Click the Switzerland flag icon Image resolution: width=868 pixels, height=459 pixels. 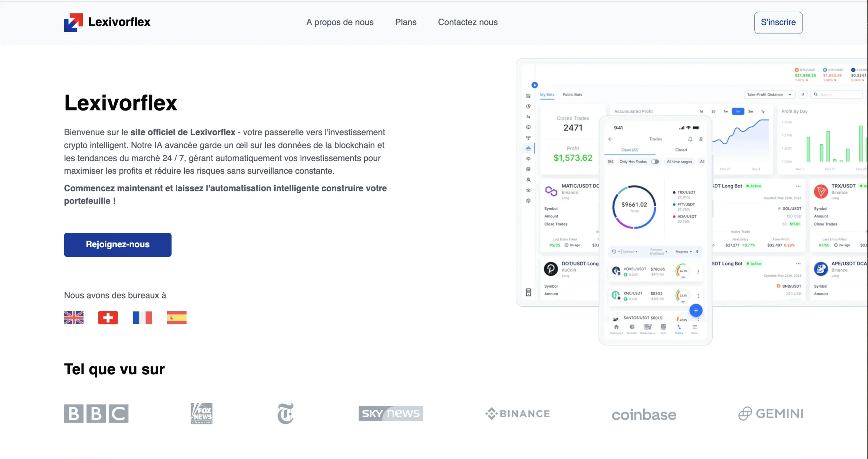pos(108,318)
